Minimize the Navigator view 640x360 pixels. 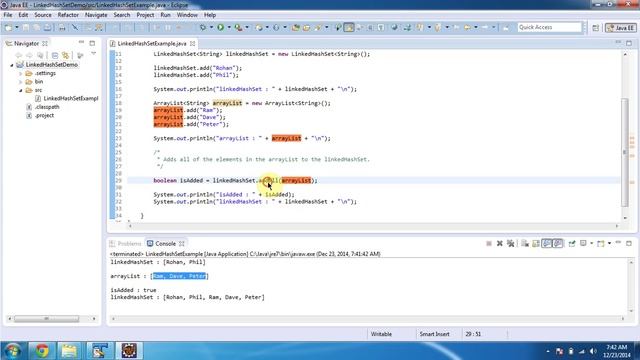point(81,42)
